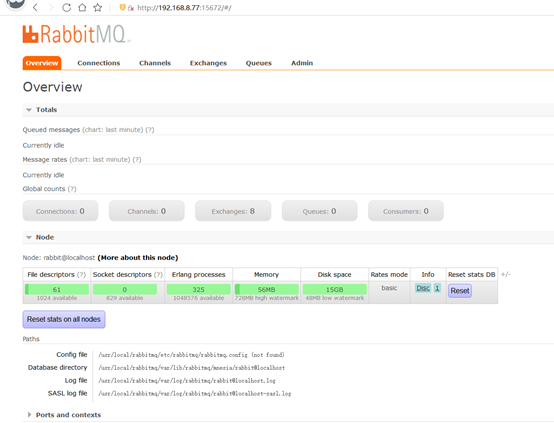Image resolution: width=554 pixels, height=423 pixels.
Task: Go forward with the browser forward arrow
Action: (51, 7)
